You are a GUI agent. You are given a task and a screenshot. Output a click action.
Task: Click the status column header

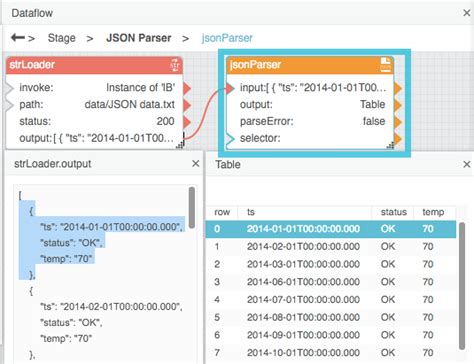(394, 212)
